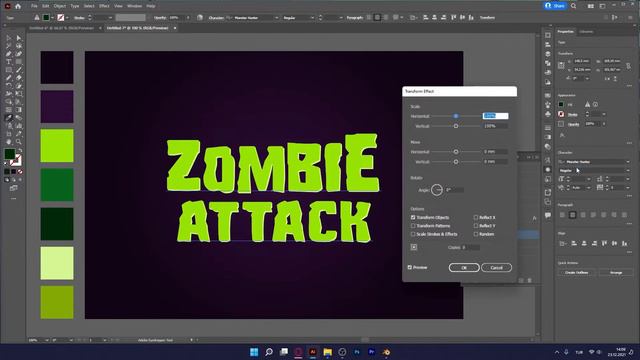Toggle Preview checkbox in dialog
This screenshot has height=360, width=640.
(410, 267)
